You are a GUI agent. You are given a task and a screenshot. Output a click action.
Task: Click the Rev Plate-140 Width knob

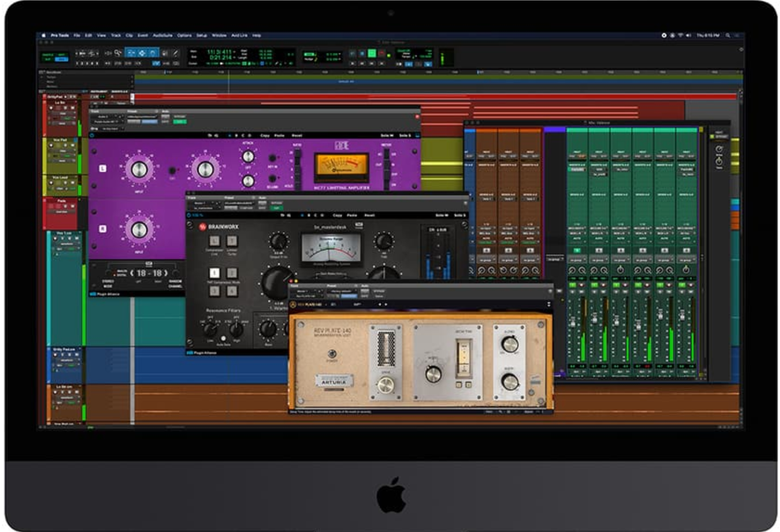(510, 382)
